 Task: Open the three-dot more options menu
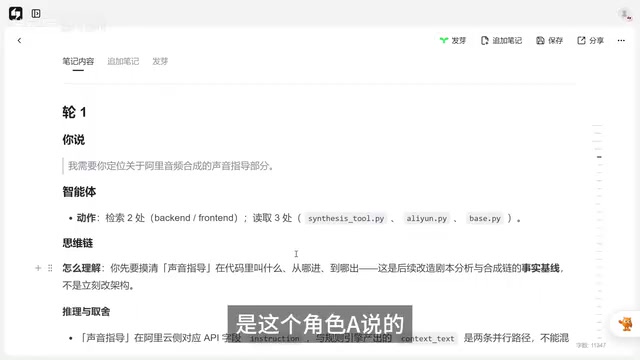click(621, 40)
